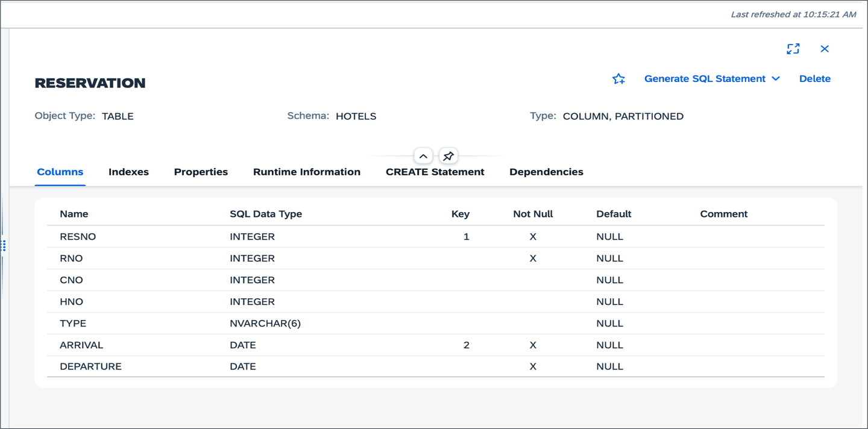
Task: Click the TABLE object type value
Action: point(118,116)
